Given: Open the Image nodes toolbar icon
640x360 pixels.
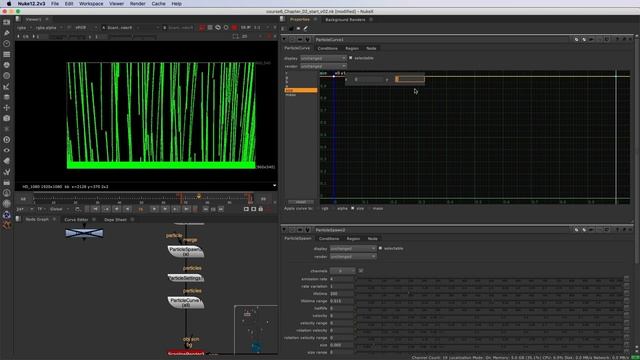Looking at the screenshot, I should [x=7, y=22].
